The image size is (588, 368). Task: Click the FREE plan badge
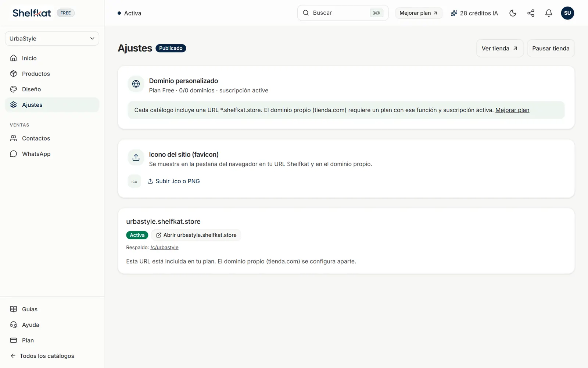click(x=65, y=13)
